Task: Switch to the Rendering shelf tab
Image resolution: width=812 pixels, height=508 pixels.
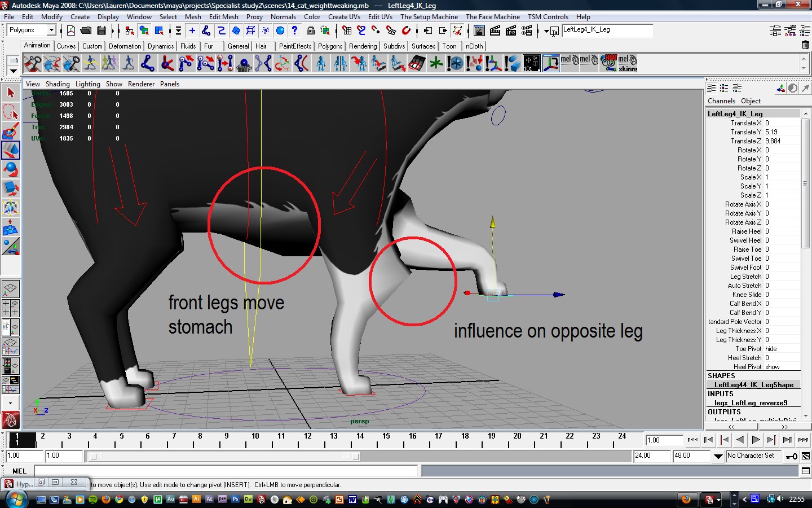Action: (363, 46)
